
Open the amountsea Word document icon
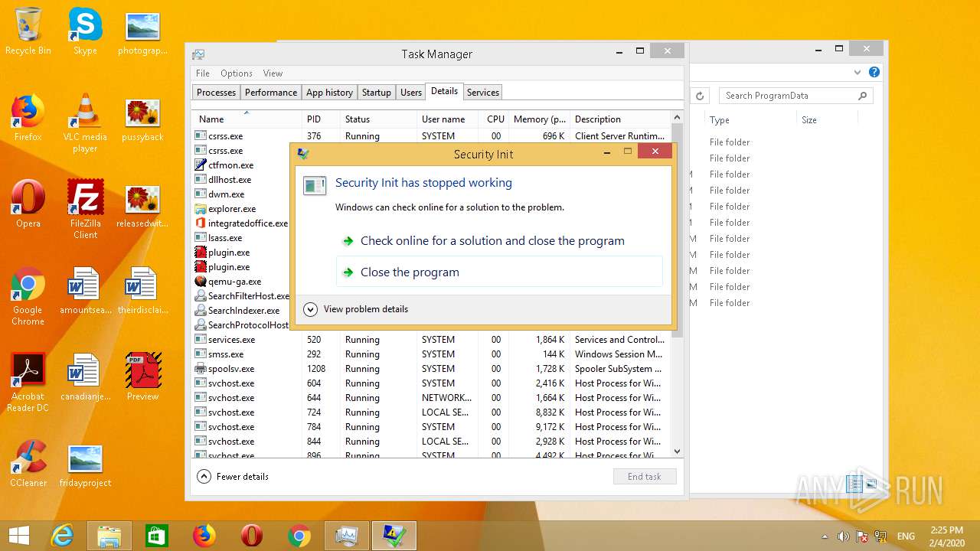(x=85, y=291)
